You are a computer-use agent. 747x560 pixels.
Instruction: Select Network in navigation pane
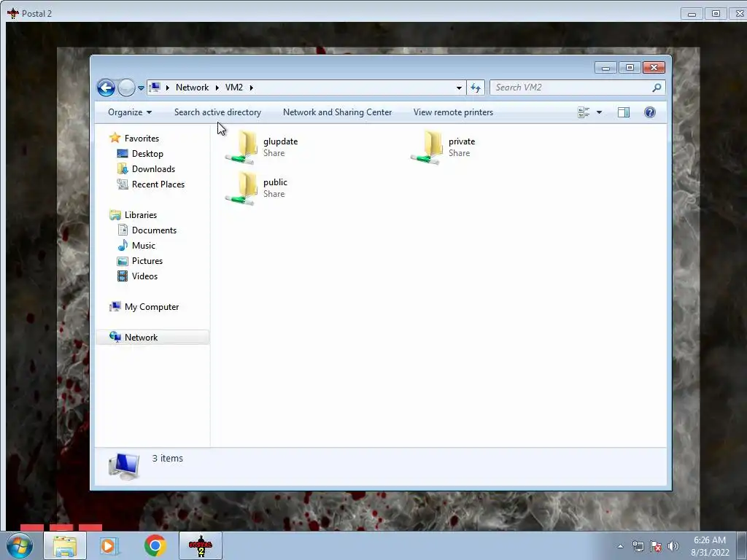[x=152, y=337]
